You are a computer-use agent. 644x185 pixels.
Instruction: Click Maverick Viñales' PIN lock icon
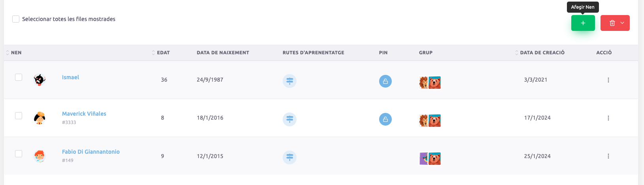pos(385,119)
